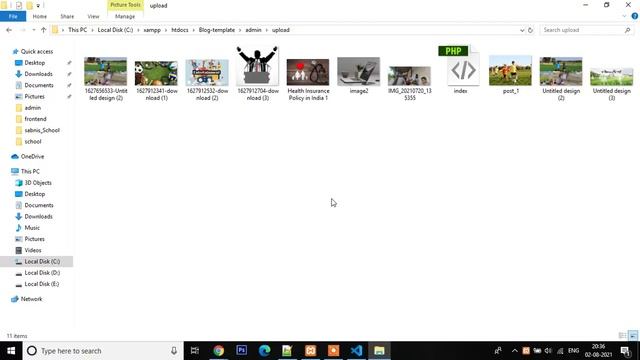Image resolution: width=640 pixels, height=360 pixels.
Task: Open the Share ribbon tab
Action: pyautogui.click(x=67, y=16)
